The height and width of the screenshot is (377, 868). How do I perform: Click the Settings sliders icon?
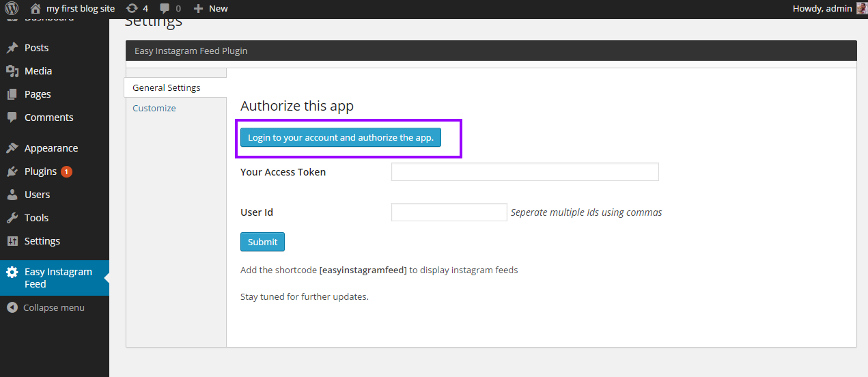click(x=12, y=241)
